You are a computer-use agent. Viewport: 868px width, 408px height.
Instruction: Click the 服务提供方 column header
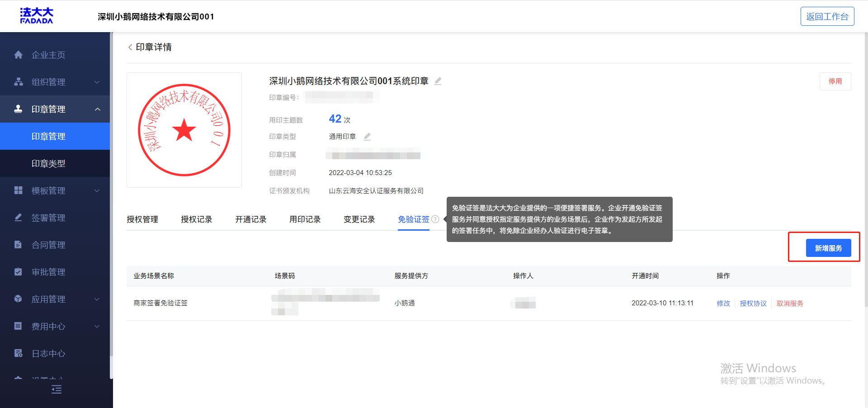(411, 276)
